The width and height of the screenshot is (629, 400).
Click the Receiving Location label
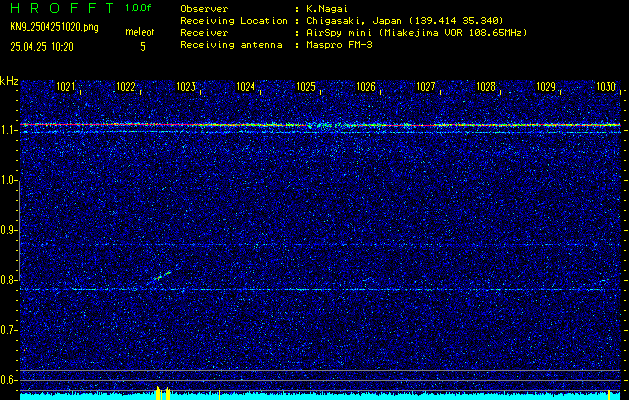(234, 21)
